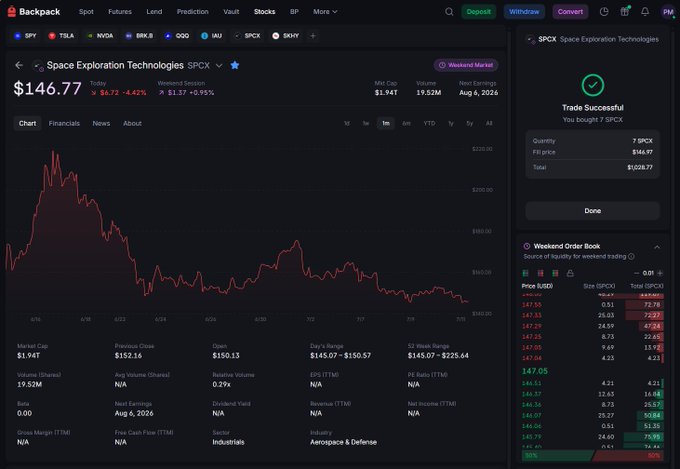
Task: Switch to the About tab
Action: [132, 123]
